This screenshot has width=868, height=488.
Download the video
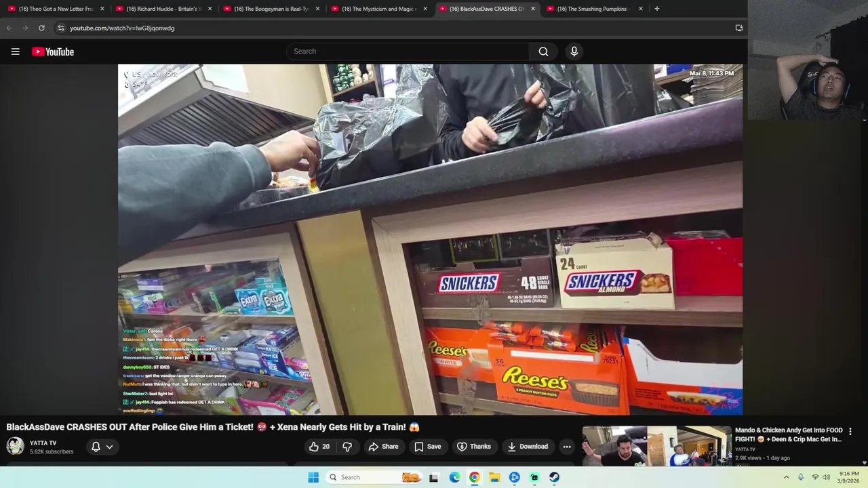coord(527,447)
